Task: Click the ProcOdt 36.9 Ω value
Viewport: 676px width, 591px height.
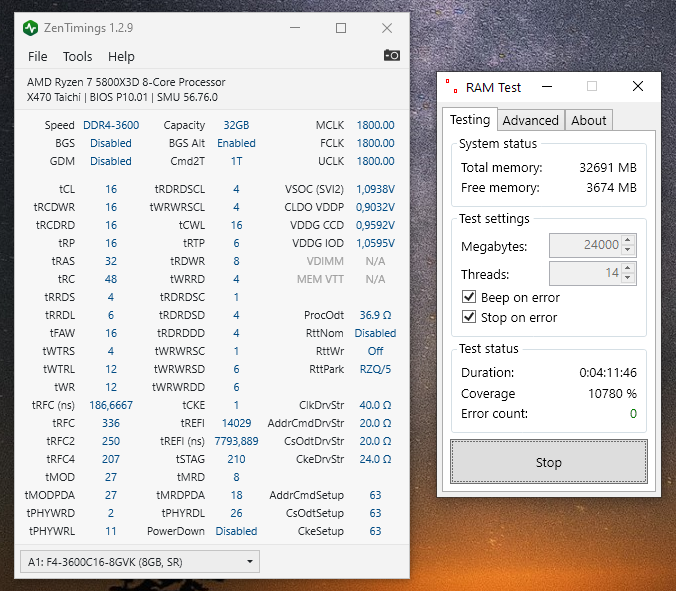Action: pyautogui.click(x=375, y=315)
